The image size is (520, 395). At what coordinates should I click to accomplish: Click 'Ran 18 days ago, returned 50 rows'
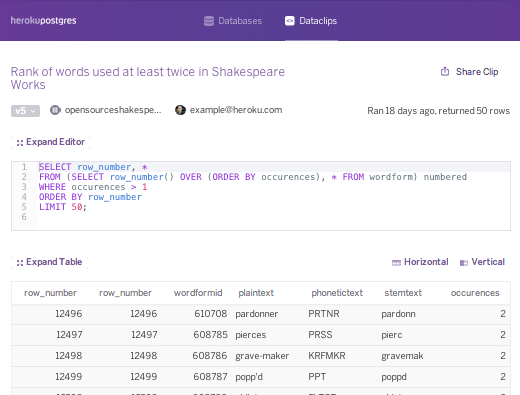439,111
